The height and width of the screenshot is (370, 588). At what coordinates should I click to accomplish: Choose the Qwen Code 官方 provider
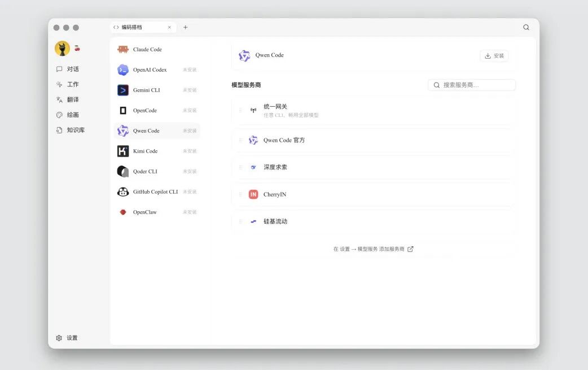coord(373,140)
